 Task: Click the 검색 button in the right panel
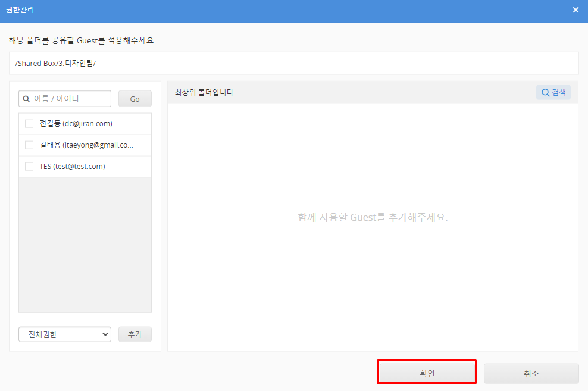(553, 92)
